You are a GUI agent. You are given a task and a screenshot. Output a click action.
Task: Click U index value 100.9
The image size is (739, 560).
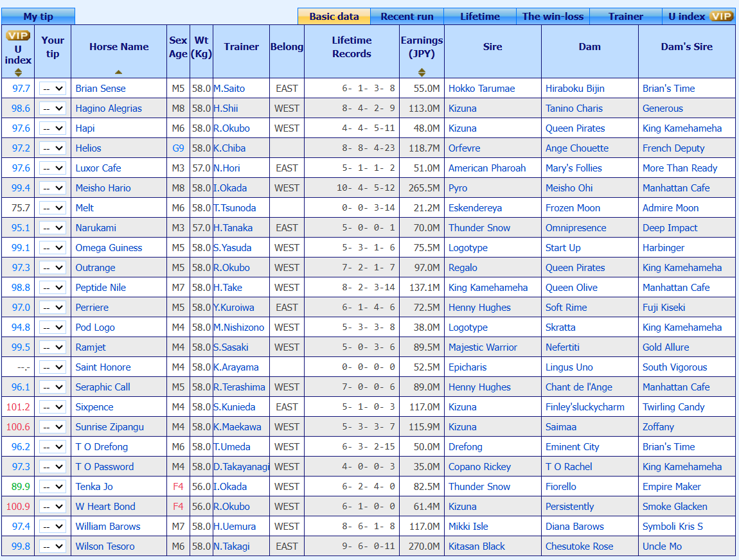[x=18, y=506]
